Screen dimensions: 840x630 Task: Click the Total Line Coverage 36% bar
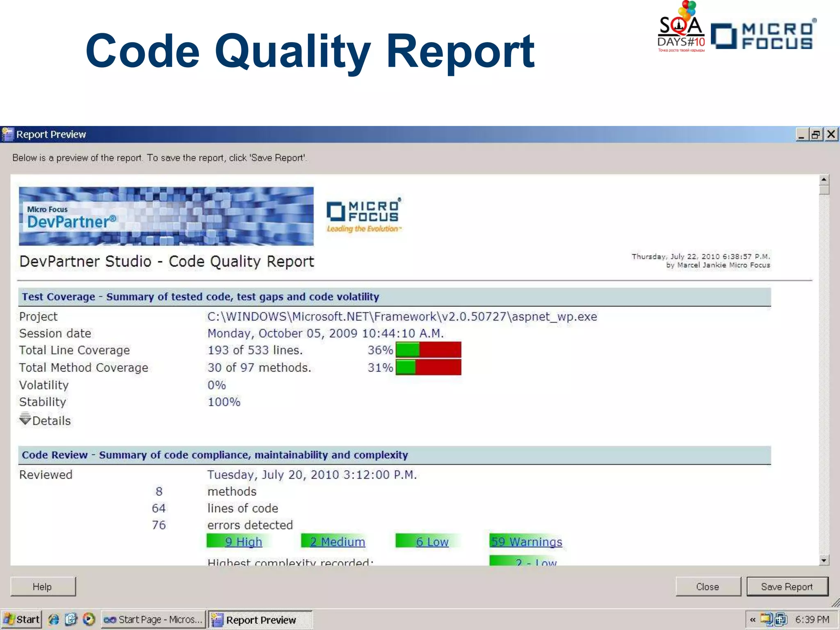pyautogui.click(x=428, y=350)
